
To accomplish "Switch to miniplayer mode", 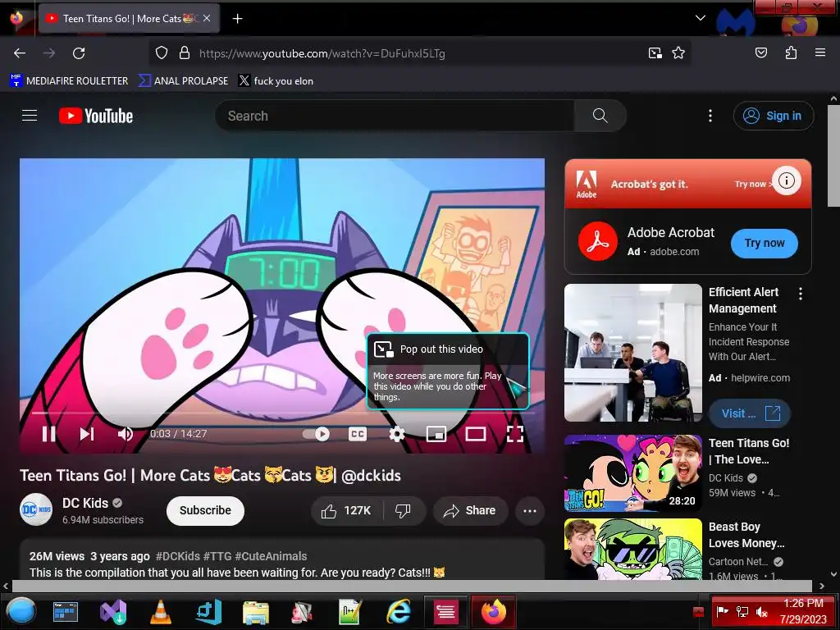I will point(436,434).
